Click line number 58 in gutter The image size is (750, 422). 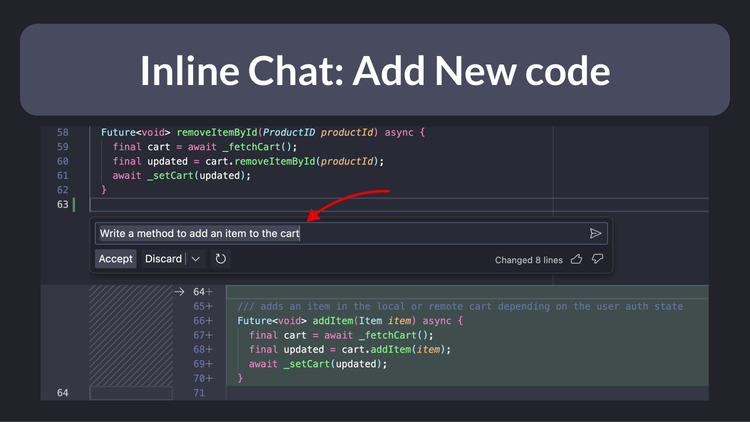63,133
